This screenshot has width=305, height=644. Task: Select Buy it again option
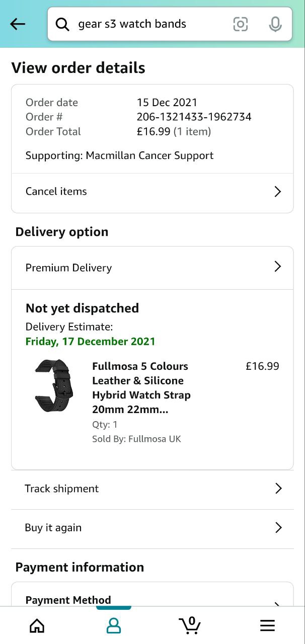[53, 528]
